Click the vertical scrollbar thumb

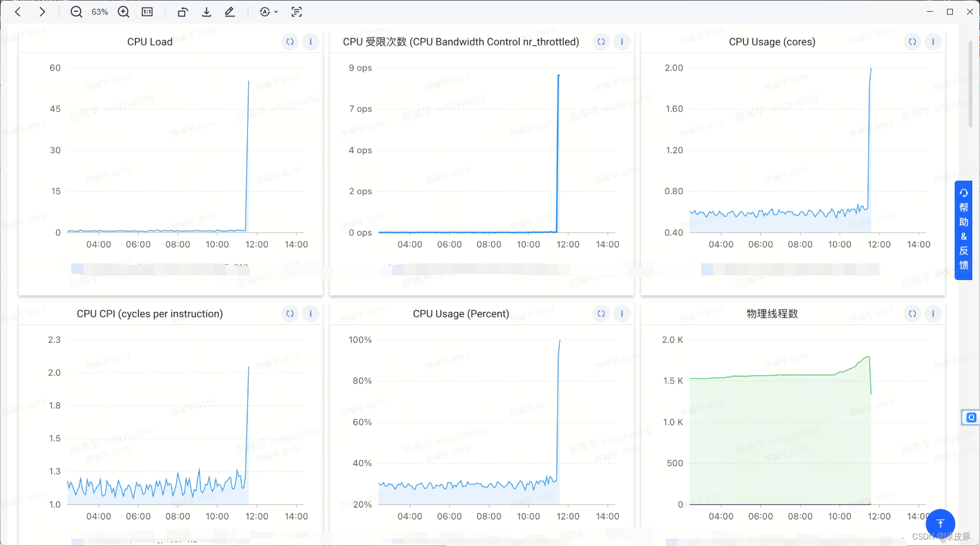pyautogui.click(x=971, y=84)
